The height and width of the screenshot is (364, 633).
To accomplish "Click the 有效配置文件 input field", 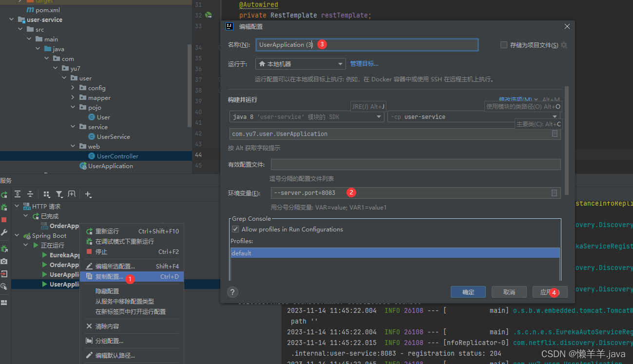I will click(x=416, y=164).
